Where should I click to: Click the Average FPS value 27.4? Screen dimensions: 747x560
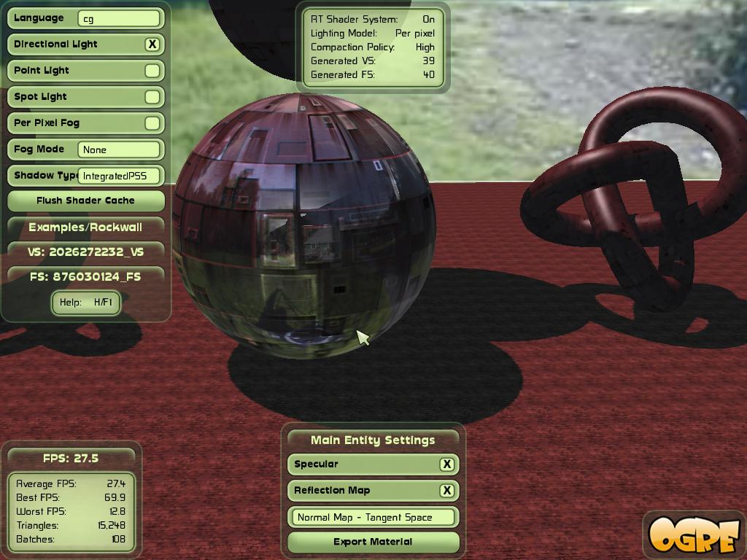(x=116, y=483)
